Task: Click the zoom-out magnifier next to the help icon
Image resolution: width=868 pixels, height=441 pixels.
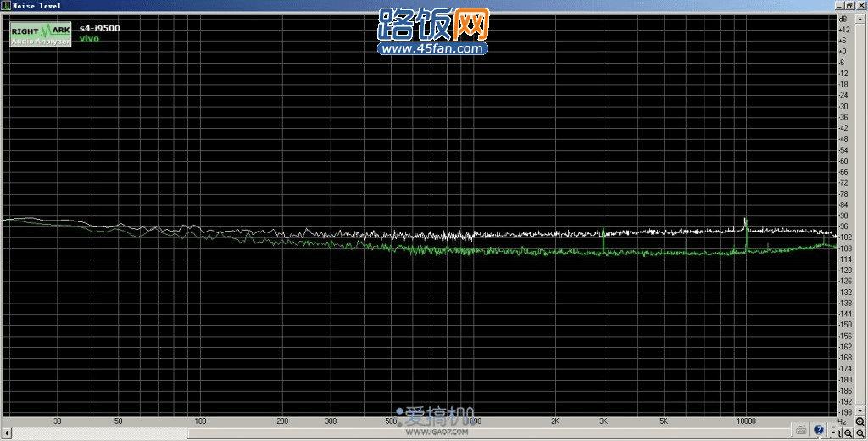Action: point(848,433)
